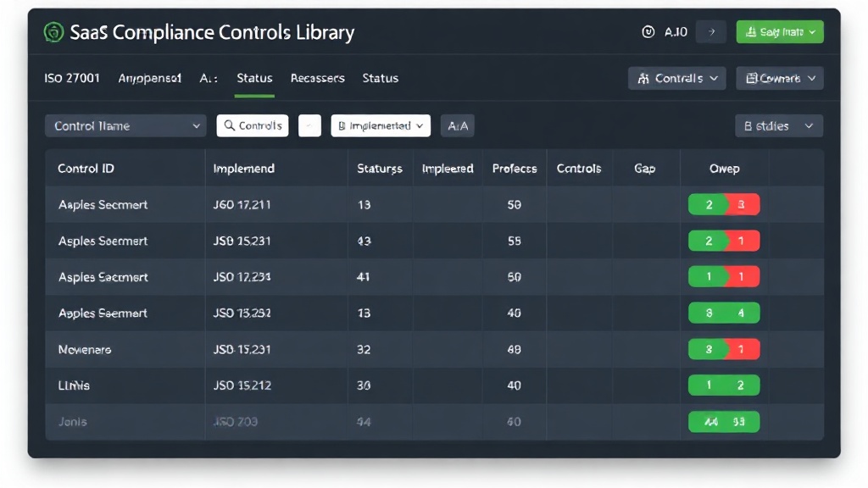
Task: Click the JSO 703 cell
Action: click(236, 422)
